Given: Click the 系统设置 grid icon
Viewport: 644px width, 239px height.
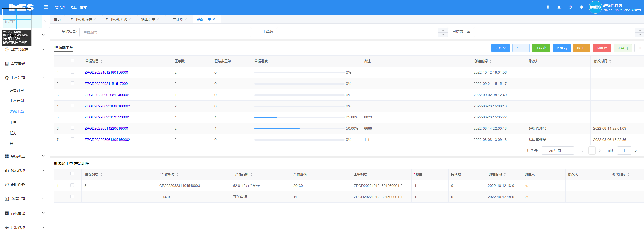Looking at the screenshot, I should [x=7, y=156].
